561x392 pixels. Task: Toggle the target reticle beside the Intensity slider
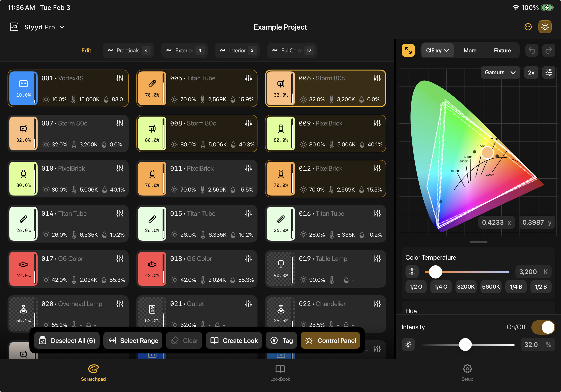[408, 345]
